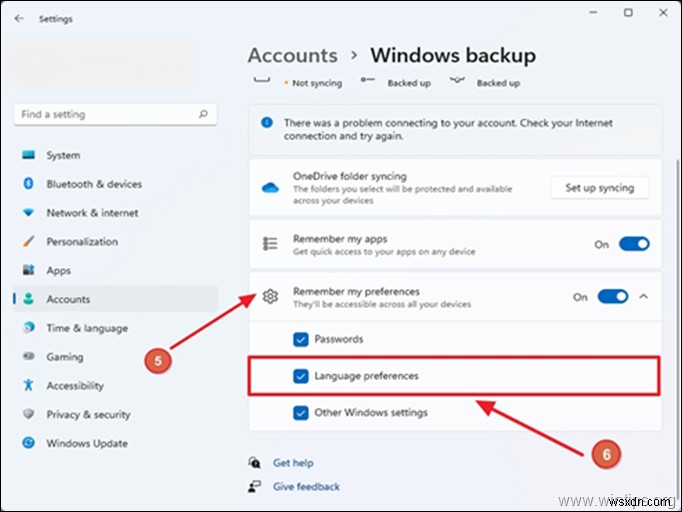Open the Give feedback link
This screenshot has width=682, height=512.
pyautogui.click(x=306, y=486)
